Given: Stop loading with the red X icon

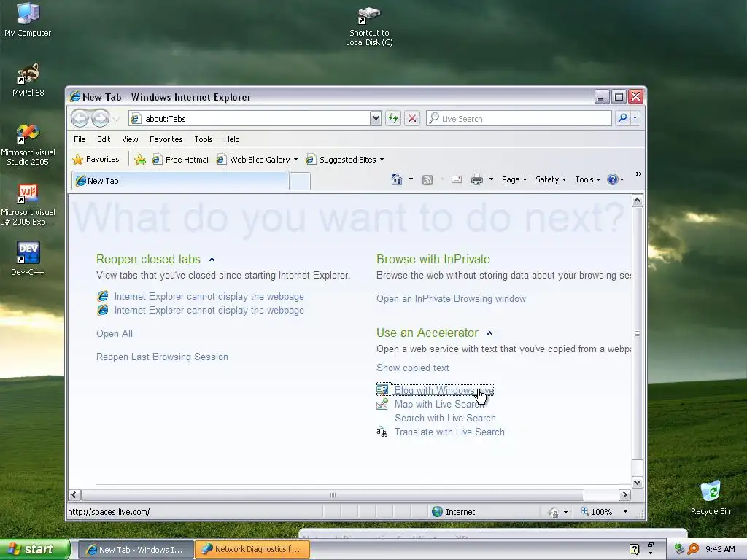Looking at the screenshot, I should (x=412, y=118).
